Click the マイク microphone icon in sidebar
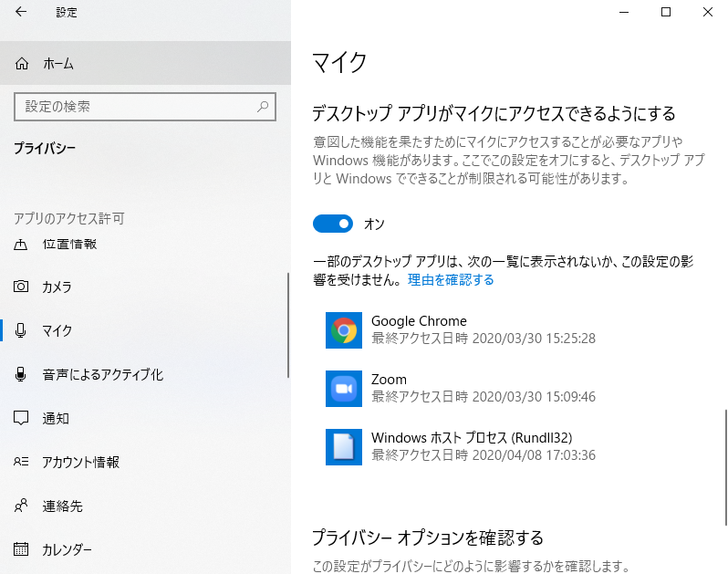This screenshot has width=728, height=574. [x=20, y=330]
